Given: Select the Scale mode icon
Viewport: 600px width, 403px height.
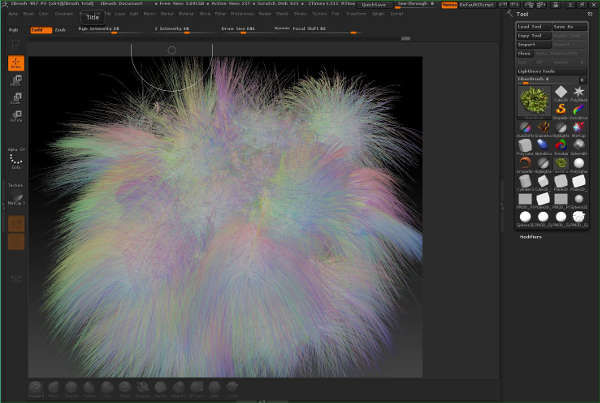Looking at the screenshot, I should (x=16, y=98).
